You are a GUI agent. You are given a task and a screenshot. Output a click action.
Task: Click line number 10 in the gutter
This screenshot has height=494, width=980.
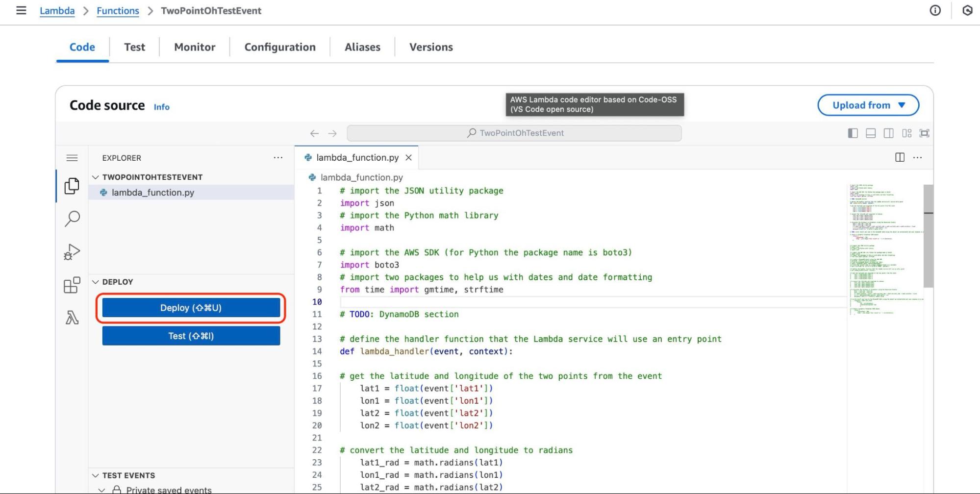(x=317, y=302)
